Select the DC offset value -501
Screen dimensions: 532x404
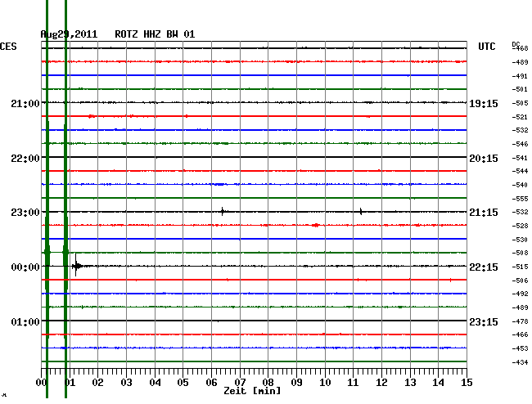point(520,89)
